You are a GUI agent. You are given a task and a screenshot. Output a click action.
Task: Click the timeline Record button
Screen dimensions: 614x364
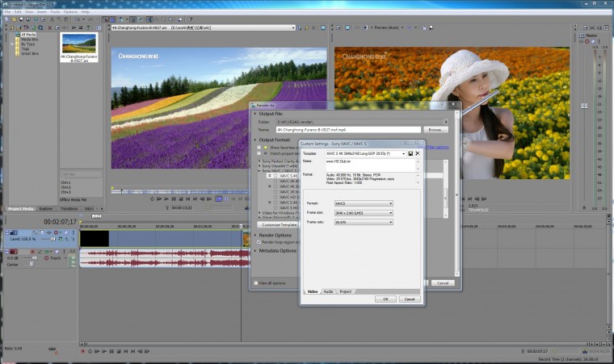click(x=82, y=351)
